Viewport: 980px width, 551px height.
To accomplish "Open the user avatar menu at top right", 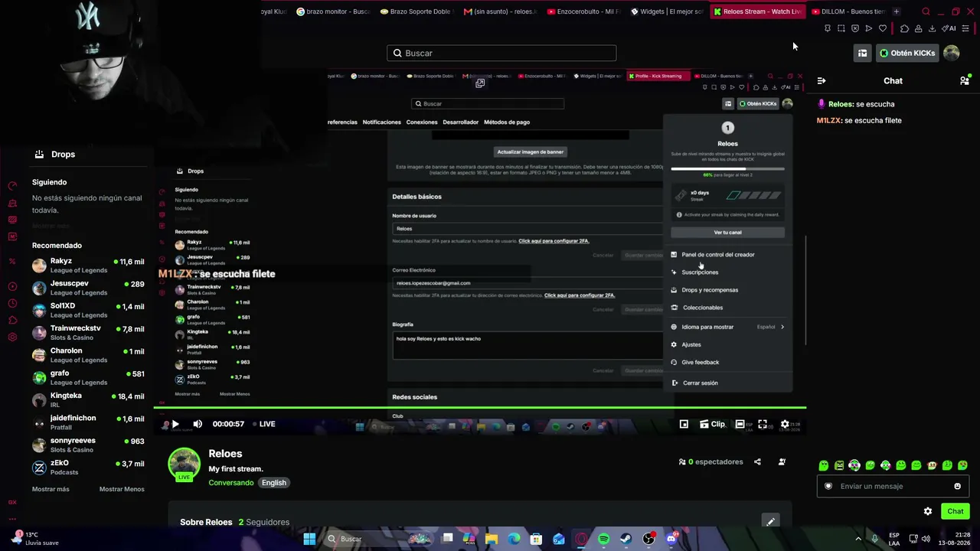I will point(951,53).
